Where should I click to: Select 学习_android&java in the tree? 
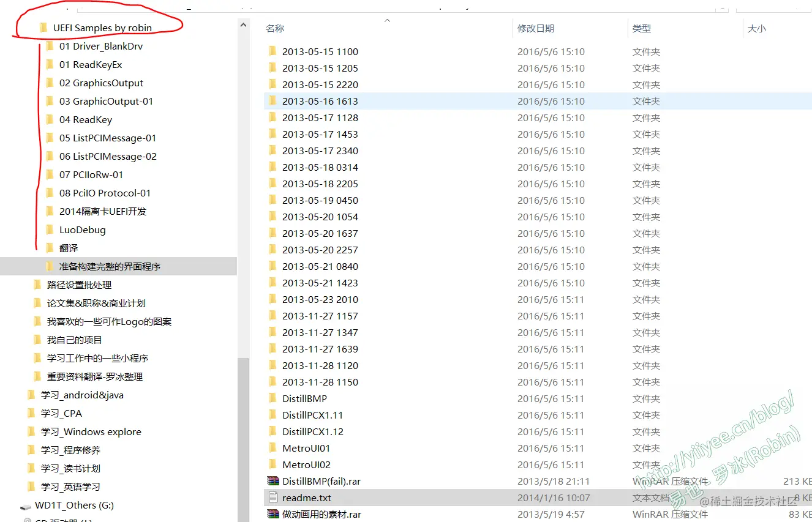pos(82,395)
